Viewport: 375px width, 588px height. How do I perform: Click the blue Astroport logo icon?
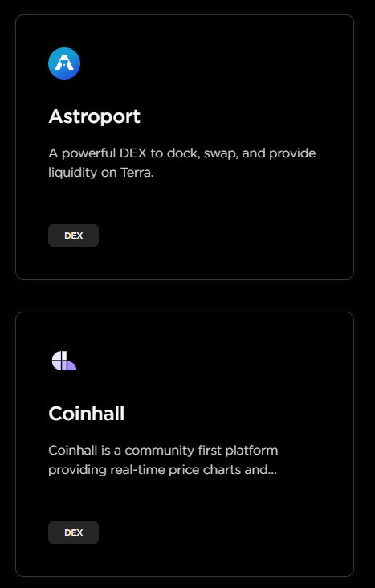pyautogui.click(x=64, y=63)
